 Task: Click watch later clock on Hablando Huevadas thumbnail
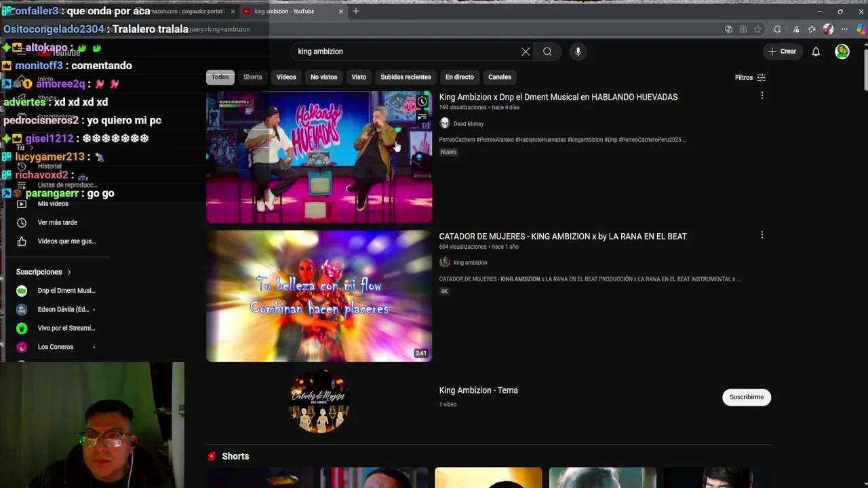(422, 102)
